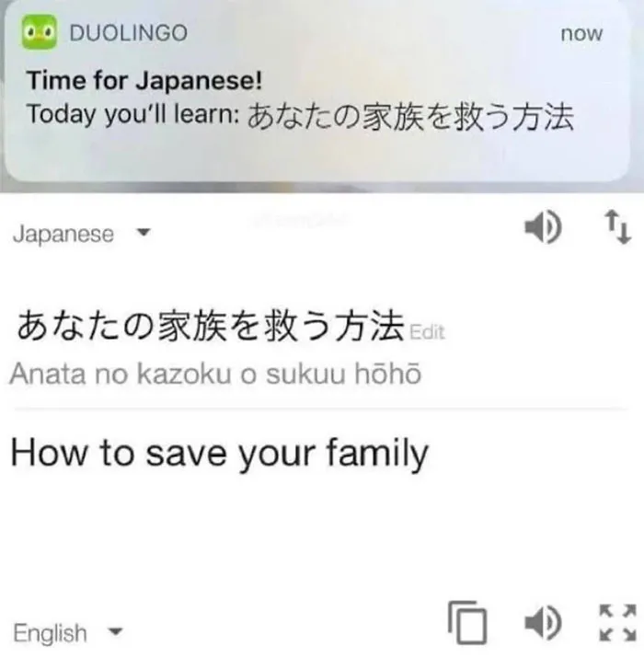Screen dimensions: 644x657
Task: Expand translation to full screen
Action: pos(617,622)
